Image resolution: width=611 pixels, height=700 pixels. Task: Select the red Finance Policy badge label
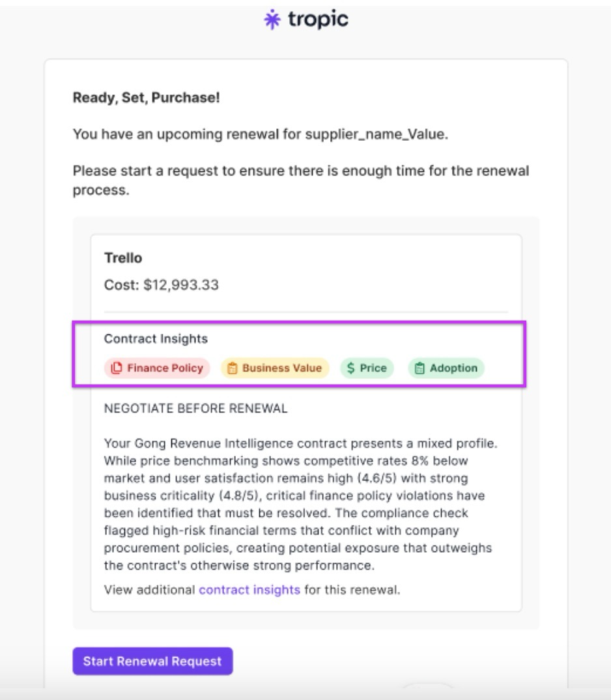click(165, 368)
